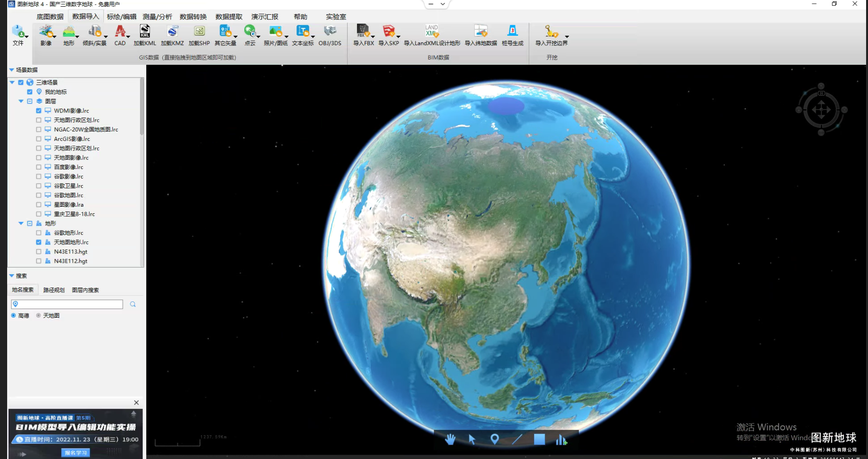This screenshot has height=459, width=868.
Task: Click the 导入开挖边界 icon
Action: click(551, 31)
